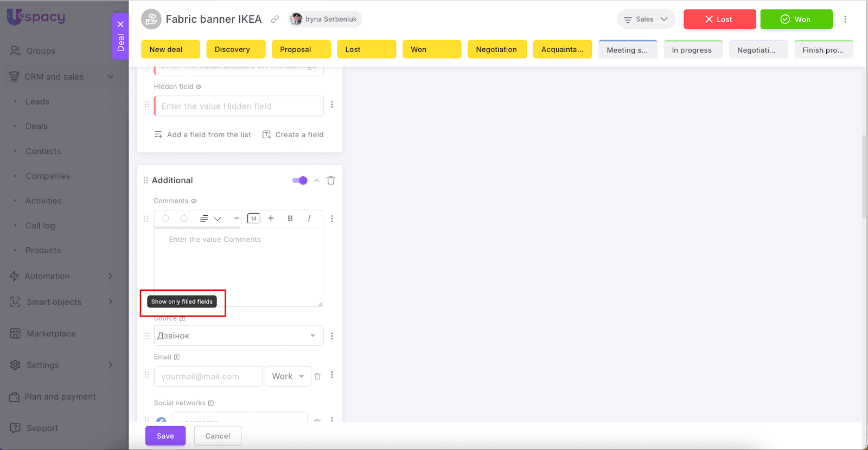Toggle the eye icon beside Hidden field label
The image size is (868, 450).
199,87
